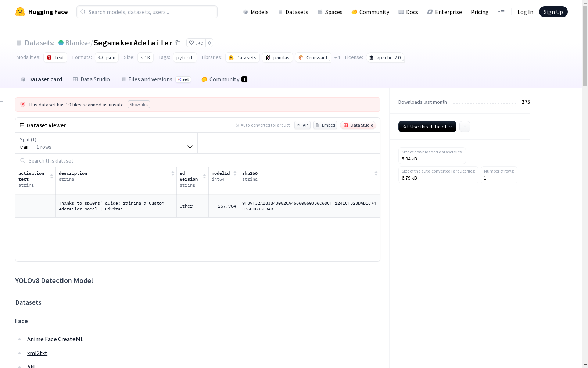Click the Datasets library tag

point(243,57)
